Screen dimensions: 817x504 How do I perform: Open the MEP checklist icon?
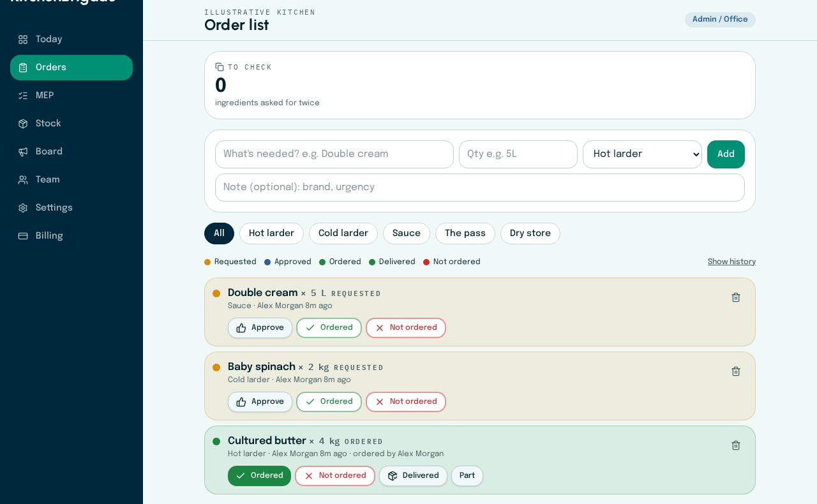pyautogui.click(x=23, y=96)
